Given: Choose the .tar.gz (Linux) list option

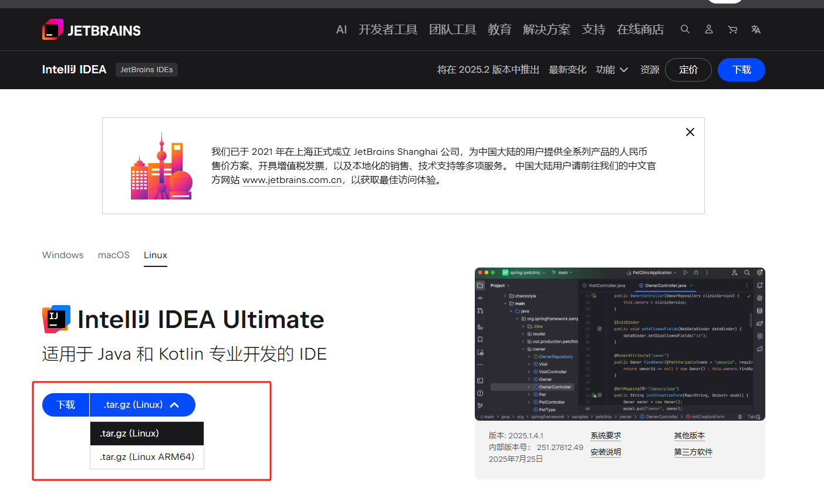Looking at the screenshot, I should 147,434.
